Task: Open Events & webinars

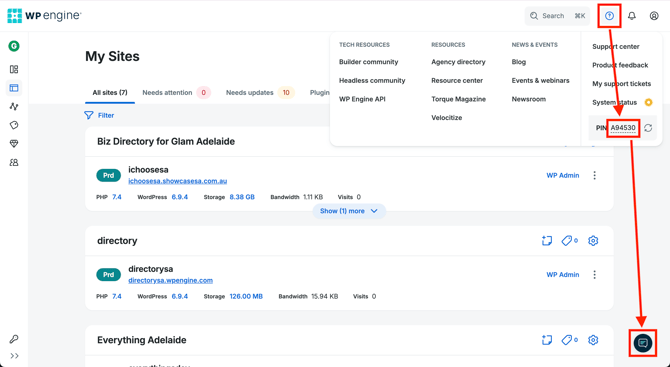Action: (541, 80)
